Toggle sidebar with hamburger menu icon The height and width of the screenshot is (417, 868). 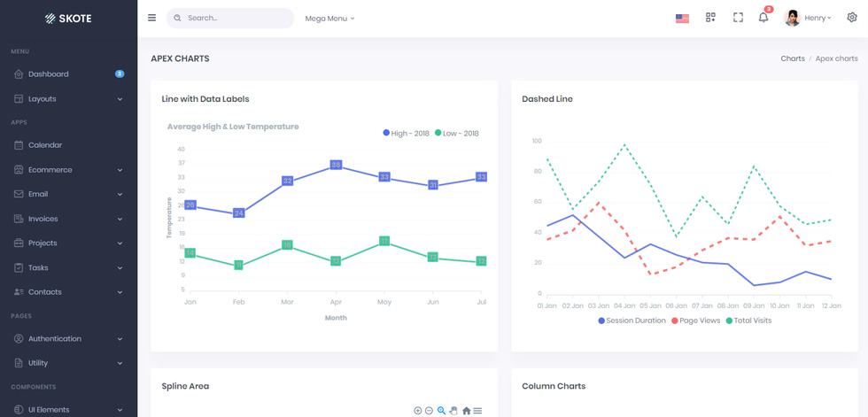tap(151, 18)
